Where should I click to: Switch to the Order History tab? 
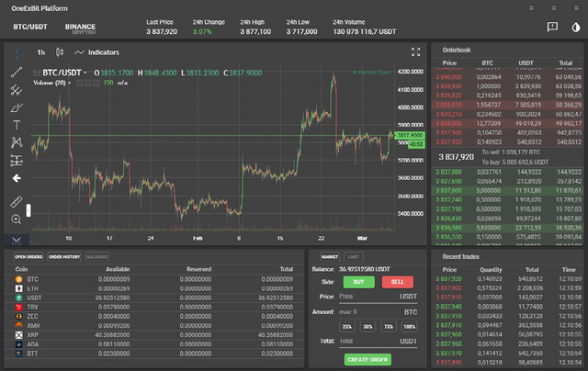[x=64, y=257]
